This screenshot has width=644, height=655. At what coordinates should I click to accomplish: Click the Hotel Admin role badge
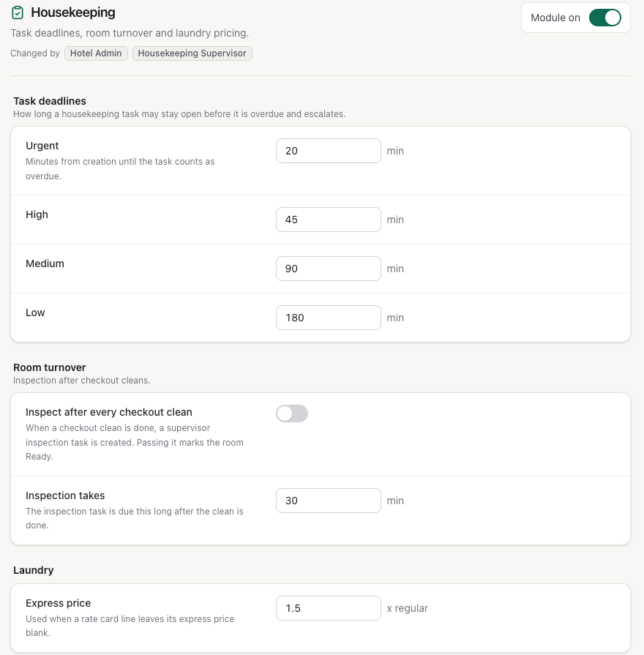point(96,53)
